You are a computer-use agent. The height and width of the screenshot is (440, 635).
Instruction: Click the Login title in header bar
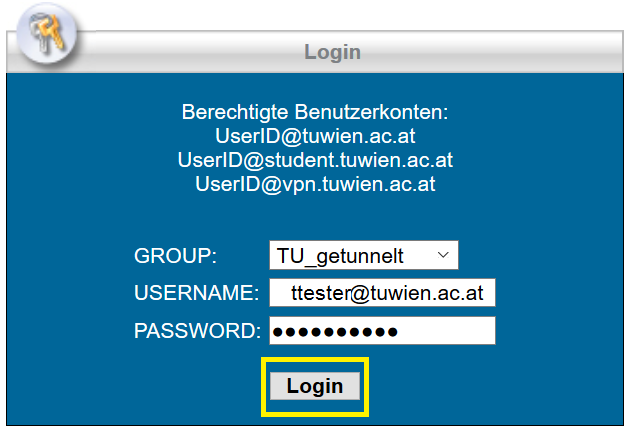[x=332, y=52]
